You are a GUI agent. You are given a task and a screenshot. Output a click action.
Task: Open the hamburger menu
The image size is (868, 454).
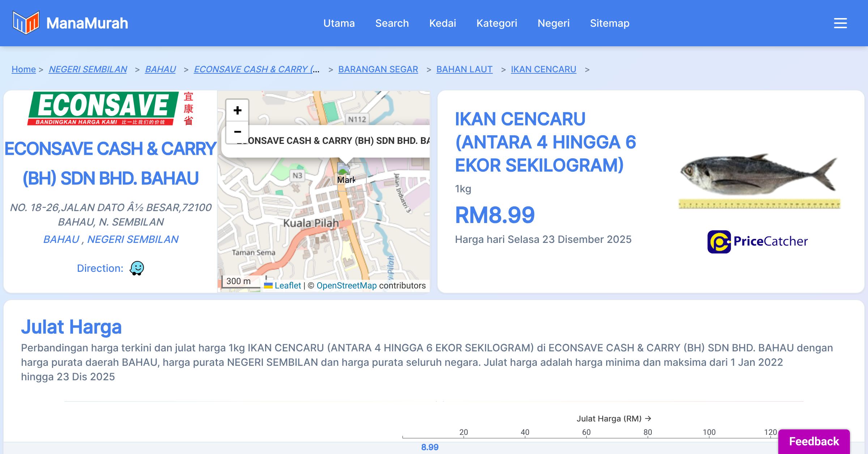click(840, 23)
